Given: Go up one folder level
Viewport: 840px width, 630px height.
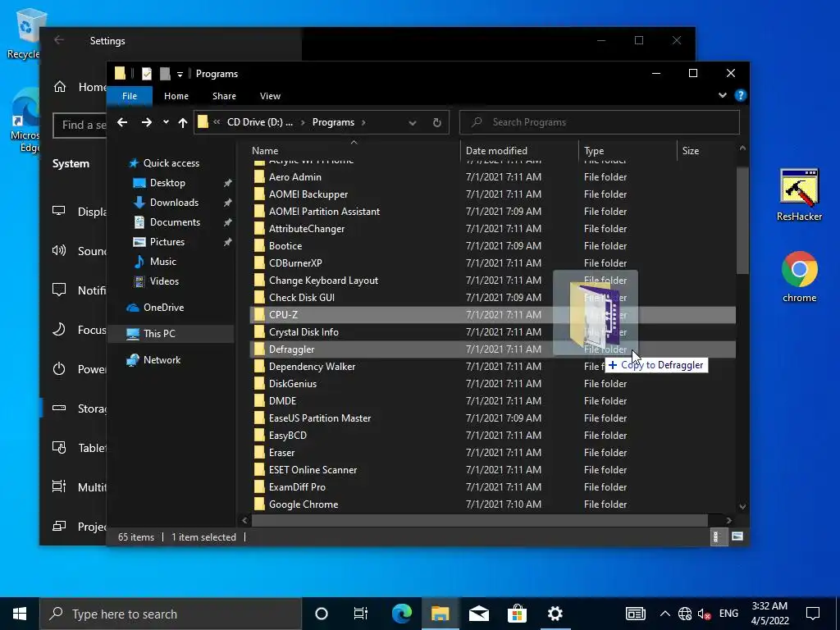Looking at the screenshot, I should pos(183,123).
